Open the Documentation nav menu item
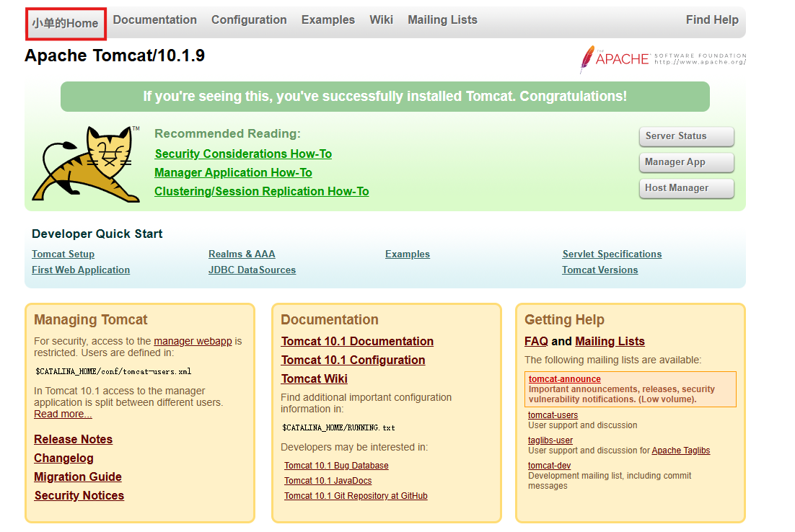The height and width of the screenshot is (532, 795). tap(154, 20)
